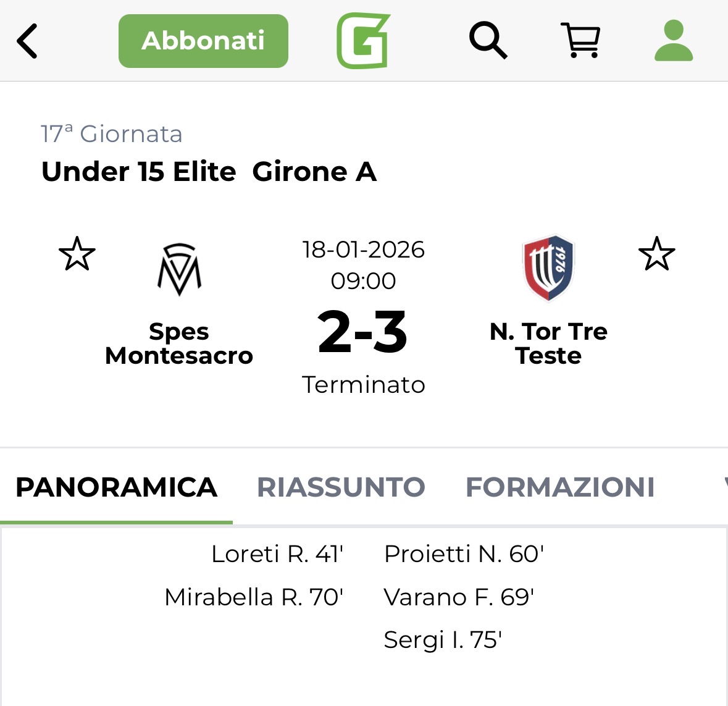Select the Panoramica tab
Viewport: 728px width, 706px height.
(116, 487)
